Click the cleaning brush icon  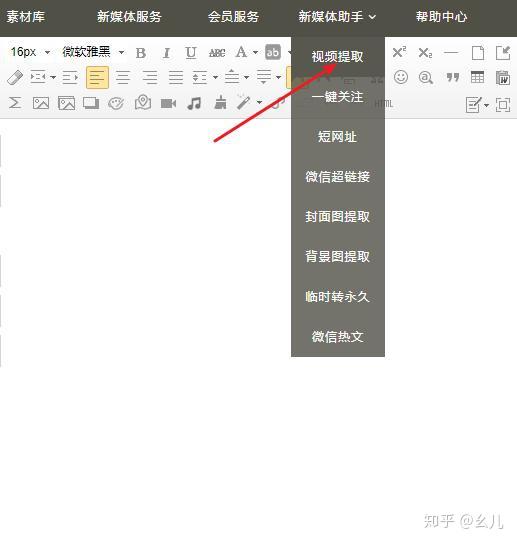220,102
